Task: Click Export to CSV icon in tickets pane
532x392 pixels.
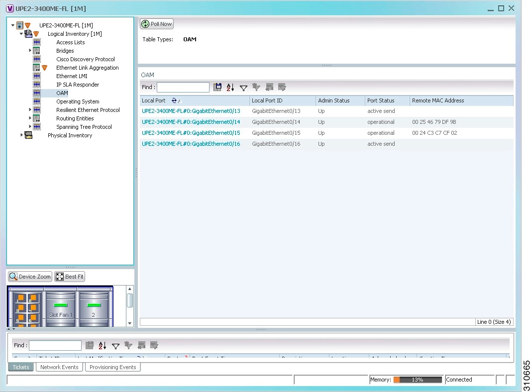Action: 90,345
